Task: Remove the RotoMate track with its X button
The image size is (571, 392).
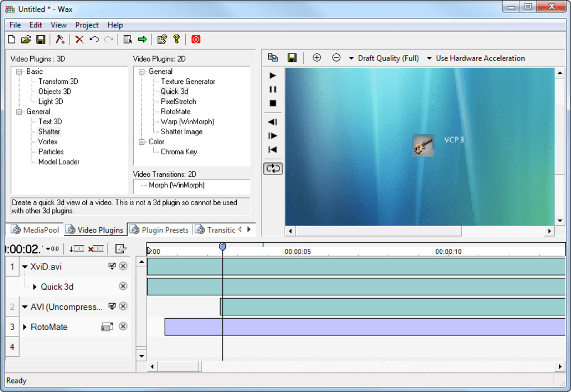Action: tap(123, 327)
